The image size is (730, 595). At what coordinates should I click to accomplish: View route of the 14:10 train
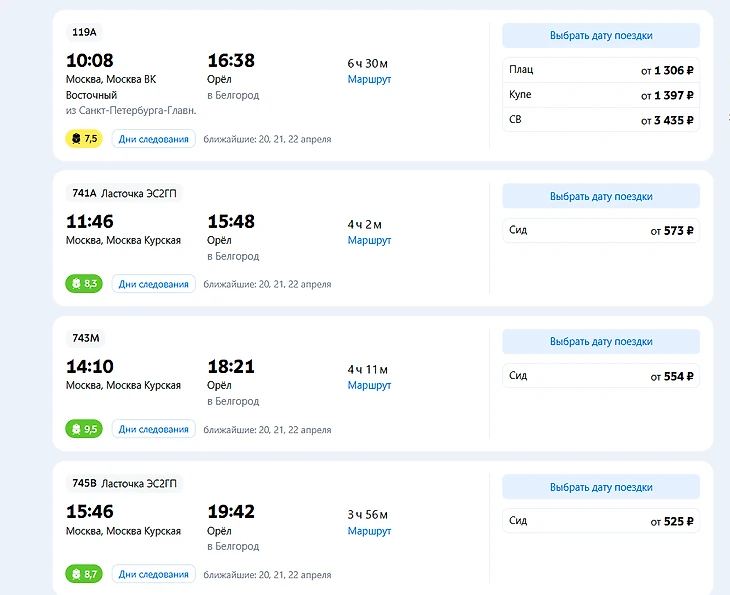pyautogui.click(x=369, y=385)
